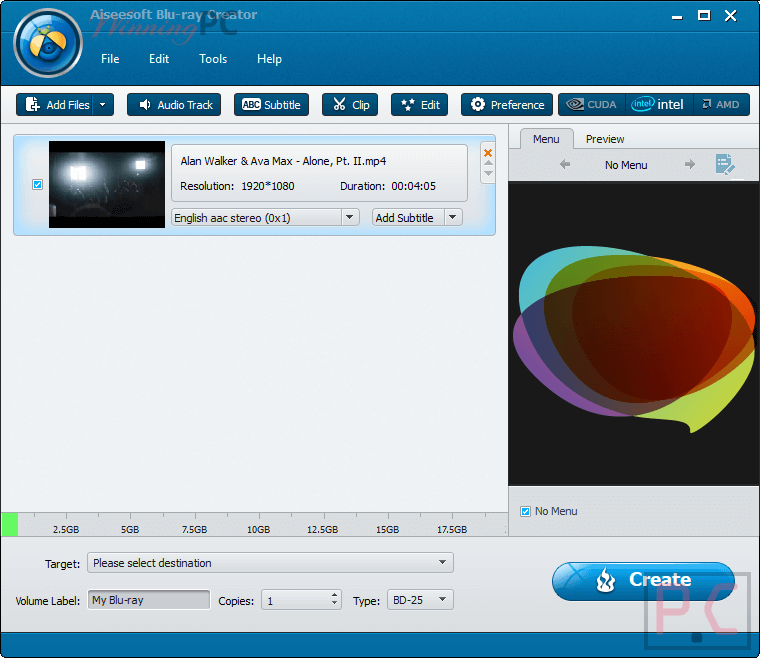Go to previous menu template
The width and height of the screenshot is (760, 658).
(x=565, y=165)
